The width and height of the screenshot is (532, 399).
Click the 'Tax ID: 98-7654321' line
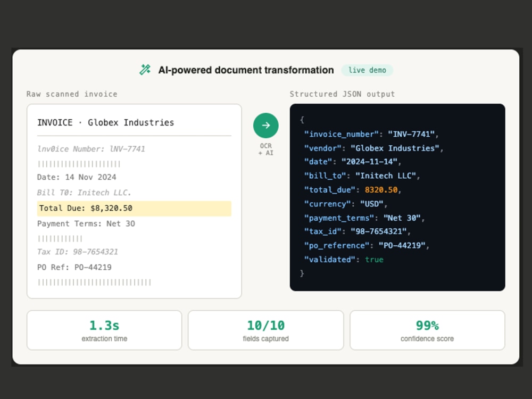pyautogui.click(x=78, y=252)
